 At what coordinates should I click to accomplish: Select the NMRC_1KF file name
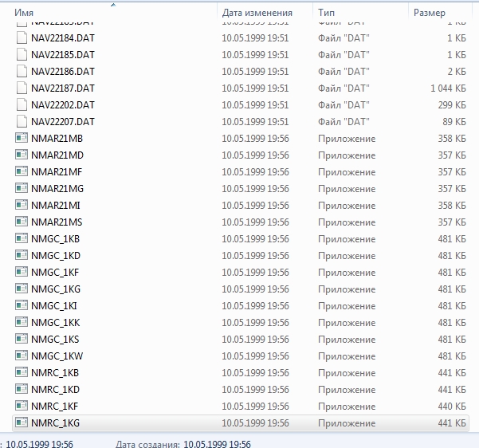[x=55, y=407]
